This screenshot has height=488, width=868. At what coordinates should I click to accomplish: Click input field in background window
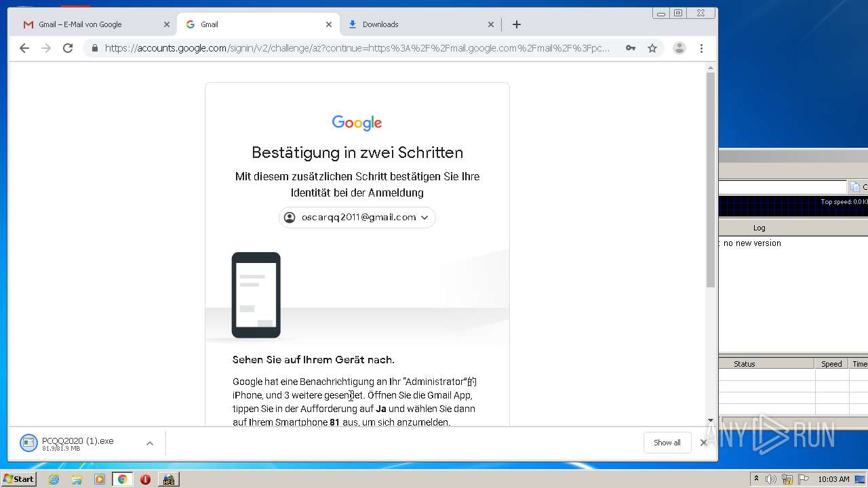783,187
